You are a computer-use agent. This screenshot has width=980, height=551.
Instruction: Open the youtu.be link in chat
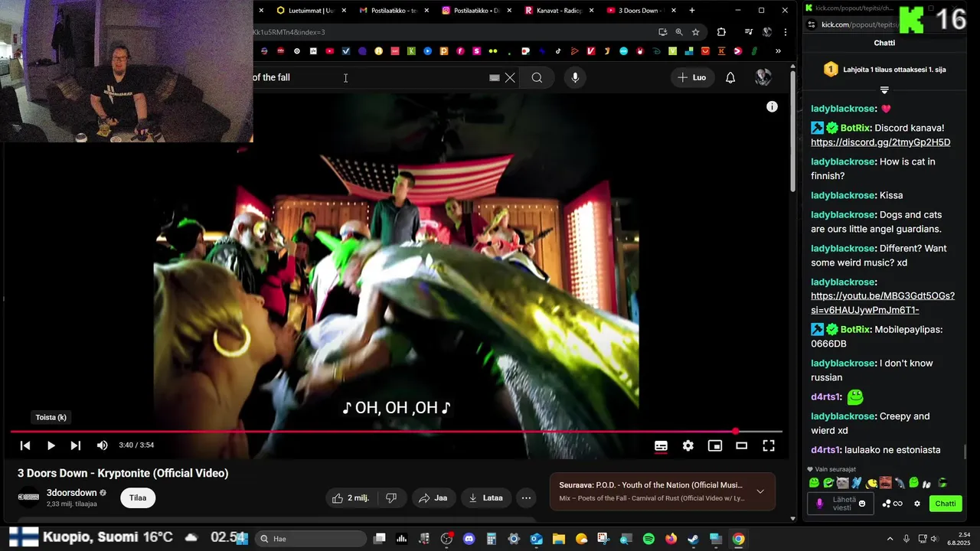(883, 303)
